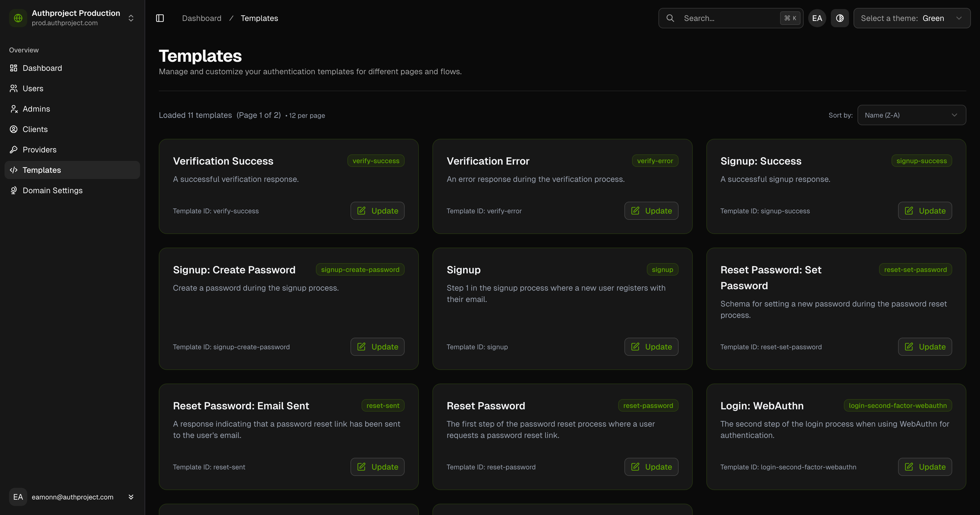
Task: Click the Clients icon in the sidebar
Action: [14, 129]
